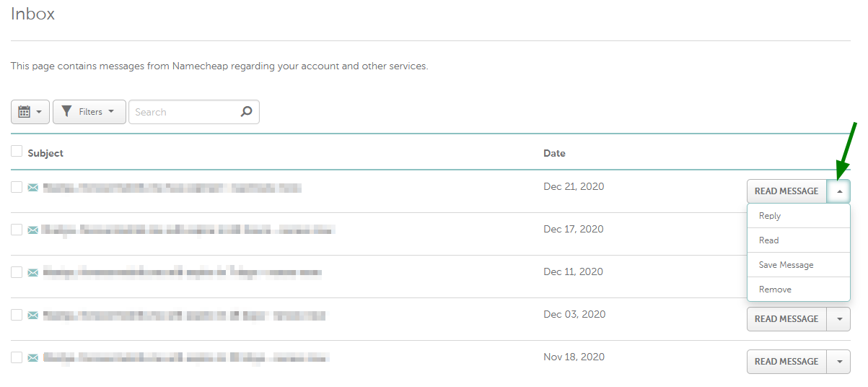This screenshot has width=868, height=387.
Task: Open the calendar date picker icon
Action: [24, 112]
